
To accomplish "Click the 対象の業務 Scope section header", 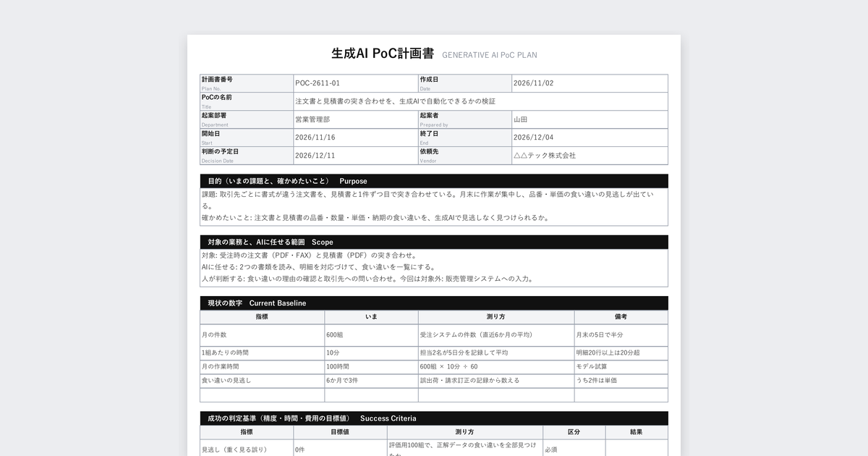I will [x=434, y=242].
